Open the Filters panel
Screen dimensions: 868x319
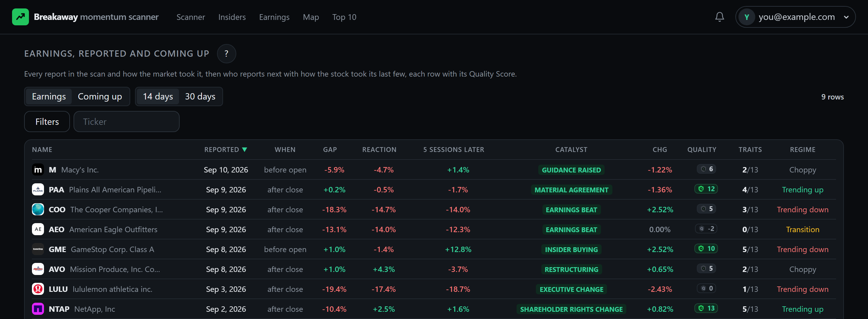[x=47, y=122]
